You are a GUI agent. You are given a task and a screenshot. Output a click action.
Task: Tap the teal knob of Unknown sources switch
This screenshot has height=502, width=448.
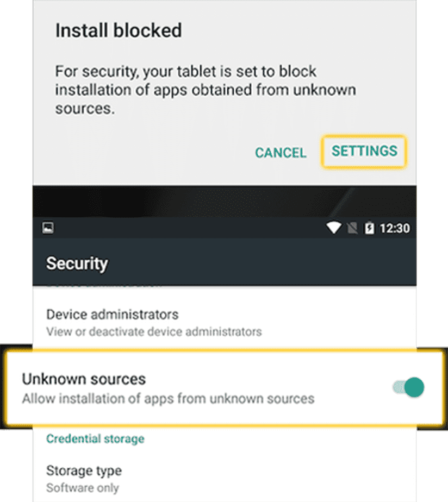pyautogui.click(x=414, y=387)
